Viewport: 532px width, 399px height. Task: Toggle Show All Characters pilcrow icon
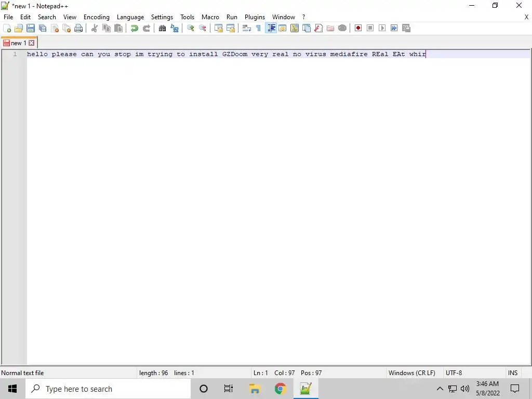259,28
